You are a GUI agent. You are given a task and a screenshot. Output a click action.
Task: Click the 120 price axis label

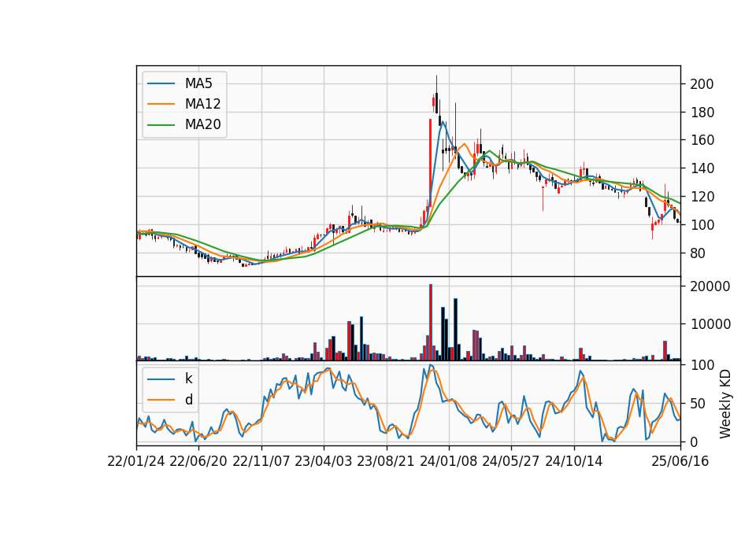(702, 197)
